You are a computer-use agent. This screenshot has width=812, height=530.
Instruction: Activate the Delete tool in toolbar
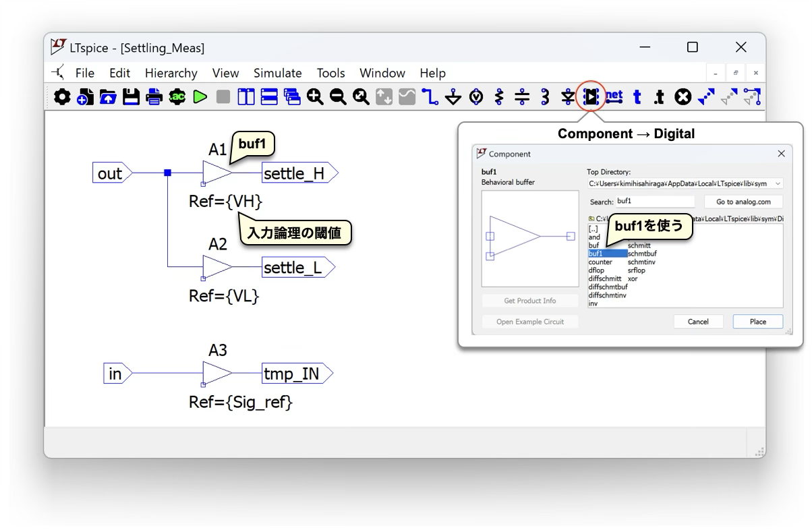[x=683, y=97]
